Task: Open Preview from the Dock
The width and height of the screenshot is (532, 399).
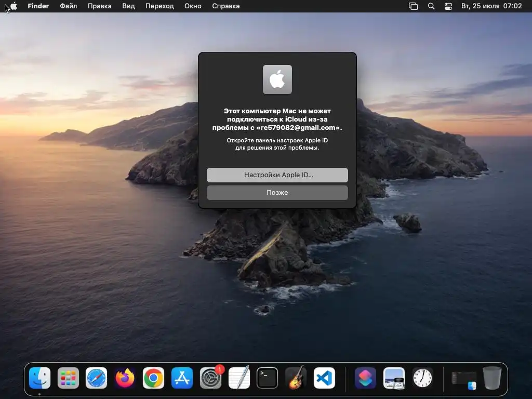Action: click(394, 378)
